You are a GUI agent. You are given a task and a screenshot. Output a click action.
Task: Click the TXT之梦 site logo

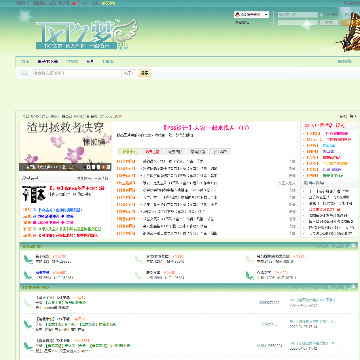click(86, 35)
